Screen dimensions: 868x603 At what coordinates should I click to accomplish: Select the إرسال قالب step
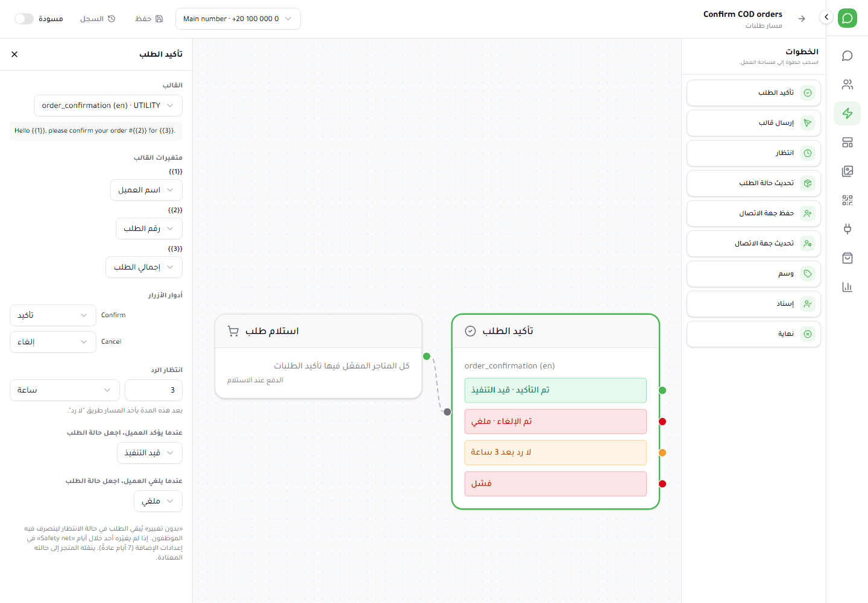[753, 123]
